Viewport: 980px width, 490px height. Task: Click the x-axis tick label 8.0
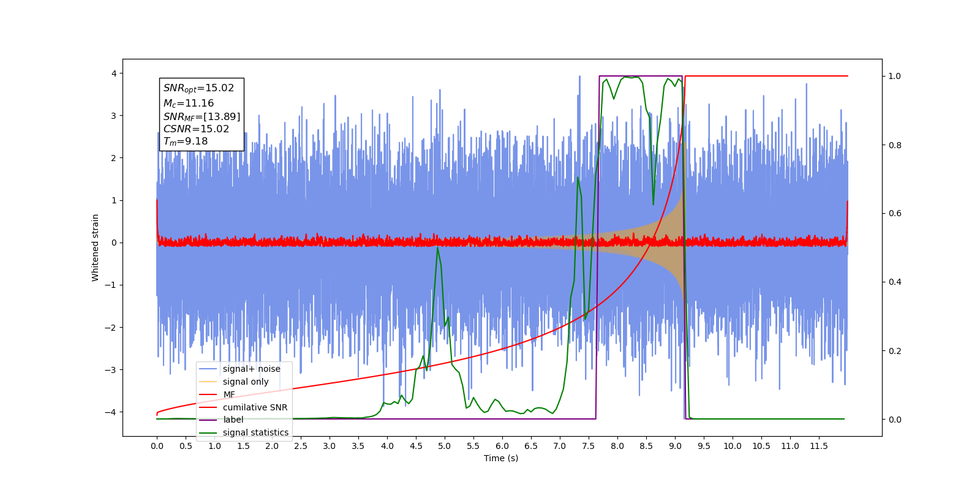pos(617,446)
